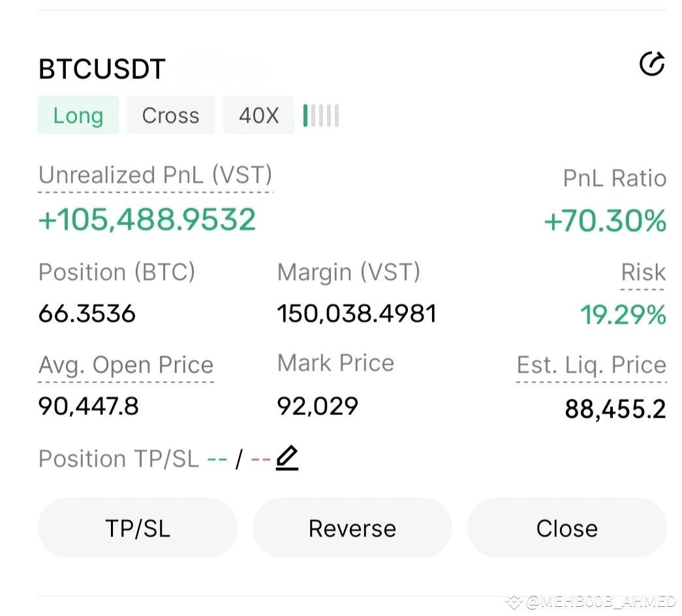Tap the +105,488.9532 PnL value
Viewport: 682px width, 616px height.
147,219
